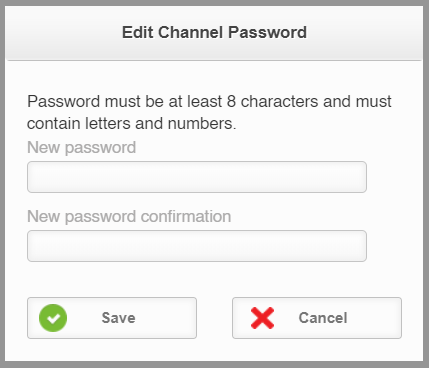Click the empty area between Save and Cancel

pos(214,318)
